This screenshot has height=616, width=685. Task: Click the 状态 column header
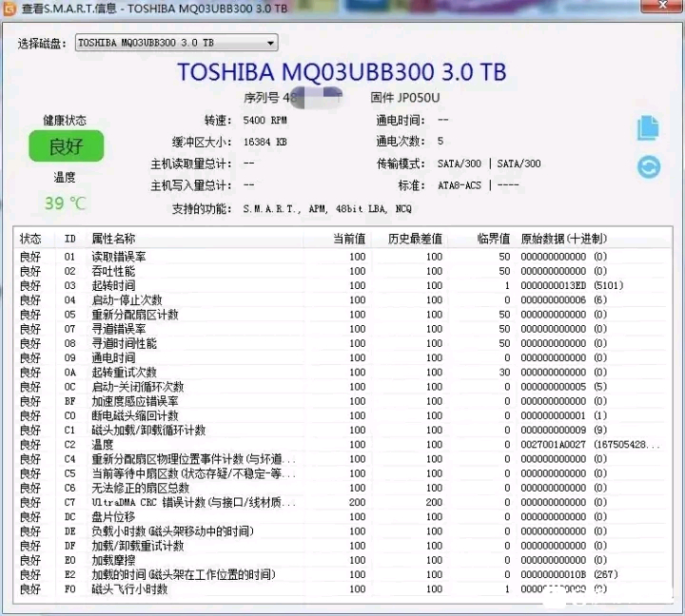coord(30,239)
